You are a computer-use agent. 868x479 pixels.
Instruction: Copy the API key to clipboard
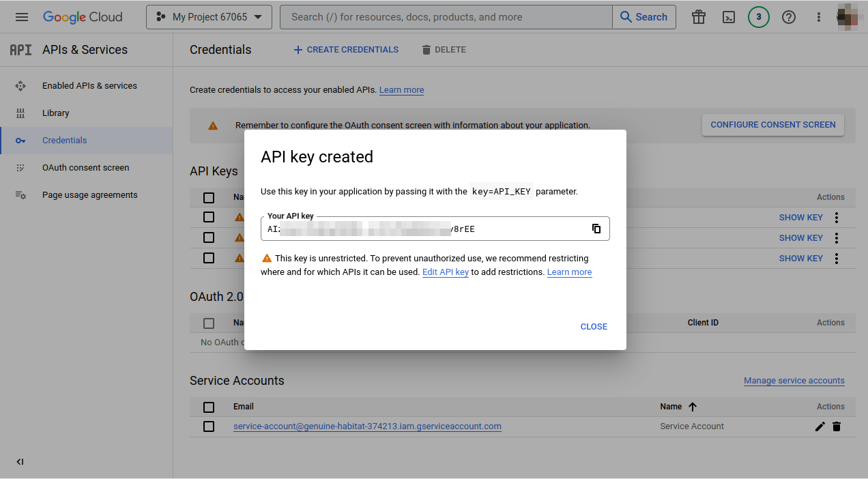point(596,229)
